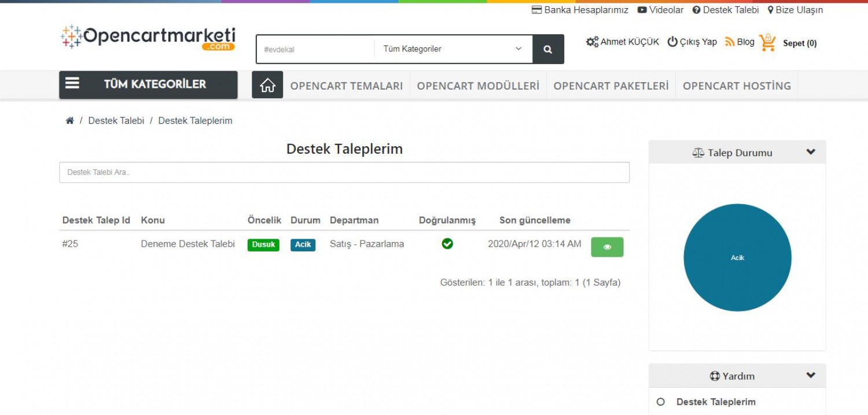The image size is (868, 415).
Task: Click the blue Acik pie chart
Action: 737,257
